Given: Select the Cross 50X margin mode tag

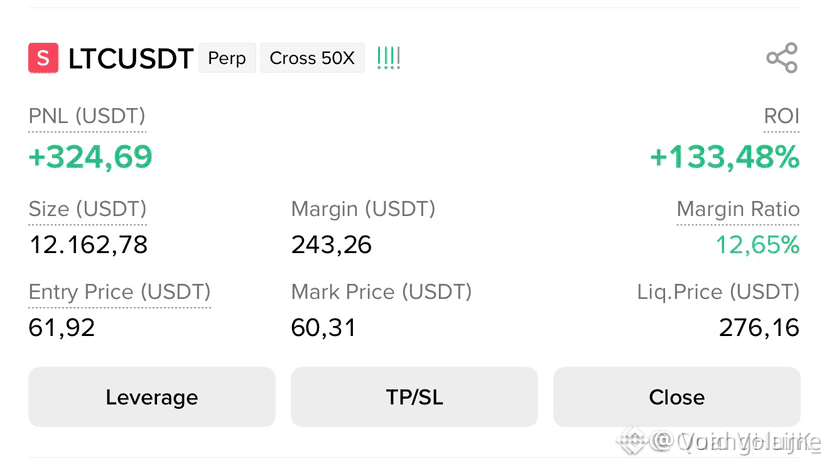Looking at the screenshot, I should pos(312,58).
